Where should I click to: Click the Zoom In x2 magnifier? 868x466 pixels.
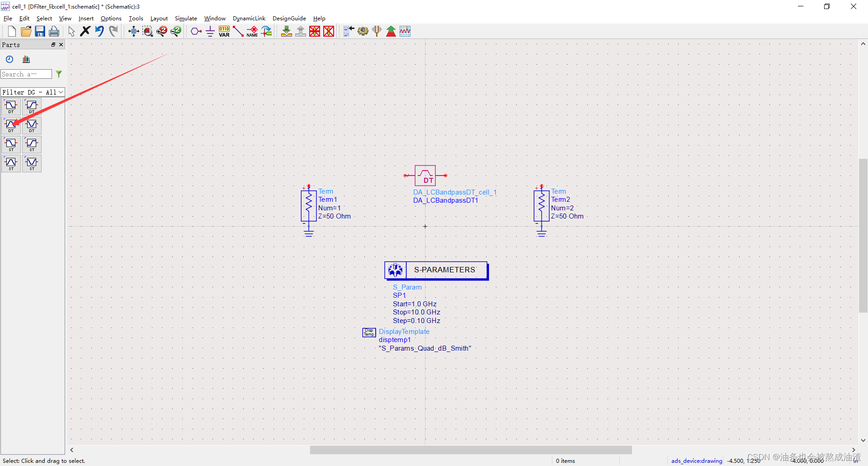[161, 31]
